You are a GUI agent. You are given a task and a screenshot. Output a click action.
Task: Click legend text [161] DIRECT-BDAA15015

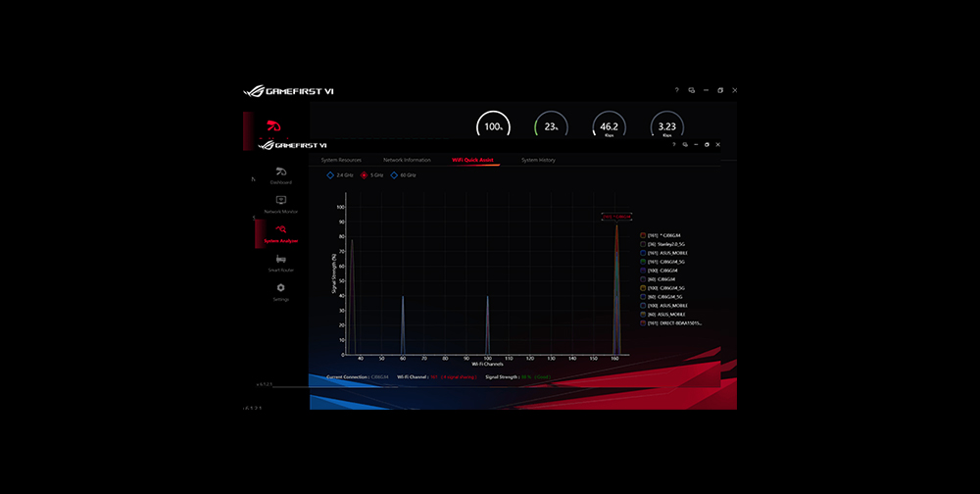point(675,323)
